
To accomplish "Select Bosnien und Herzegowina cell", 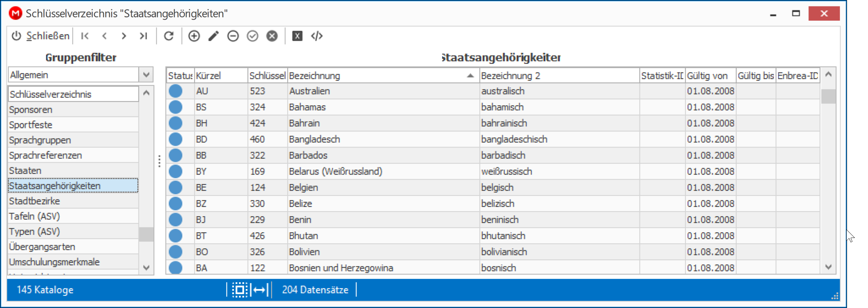I will (x=383, y=268).
